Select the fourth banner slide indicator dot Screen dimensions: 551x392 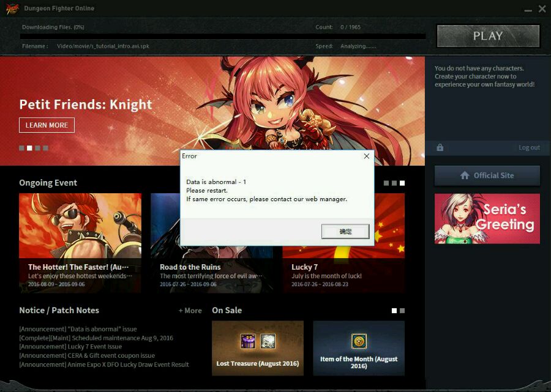[46, 148]
